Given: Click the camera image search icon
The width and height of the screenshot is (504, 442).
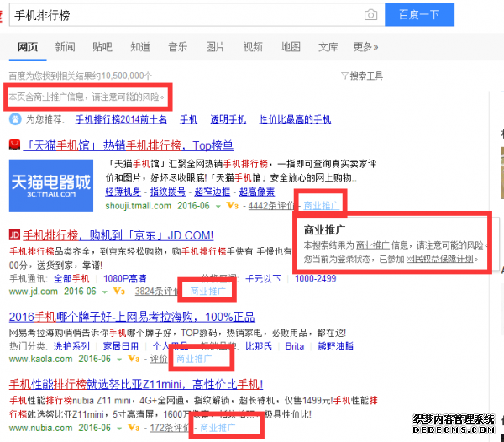Looking at the screenshot, I should tap(370, 15).
